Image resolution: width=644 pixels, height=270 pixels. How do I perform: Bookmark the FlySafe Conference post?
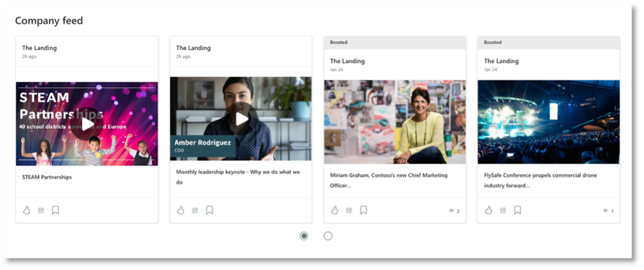pyautogui.click(x=518, y=210)
